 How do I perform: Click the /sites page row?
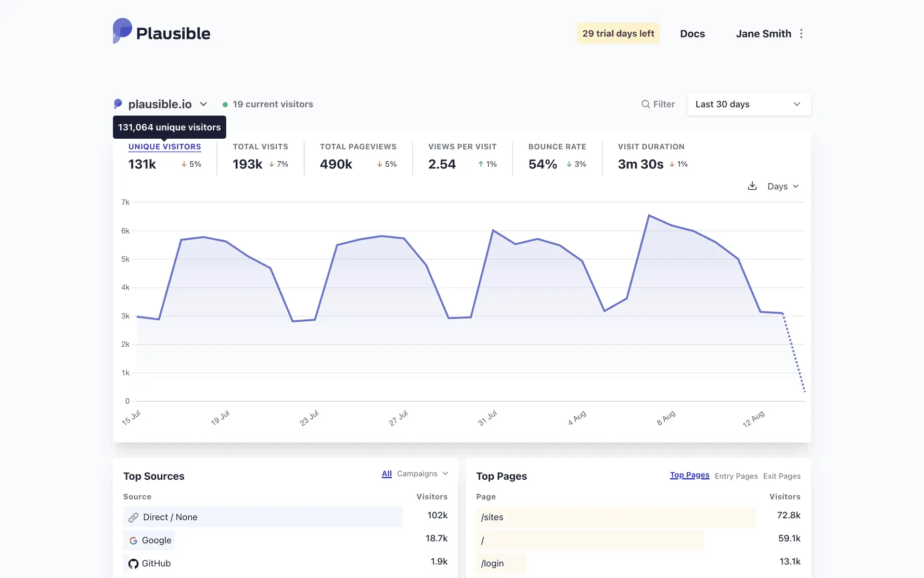(616, 517)
